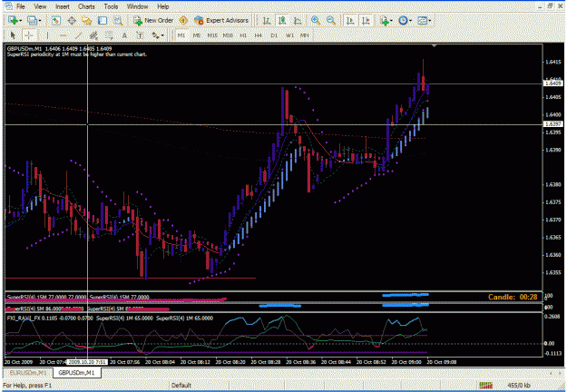567x392 pixels.
Task: Select the MN timeframe
Action: point(305,35)
